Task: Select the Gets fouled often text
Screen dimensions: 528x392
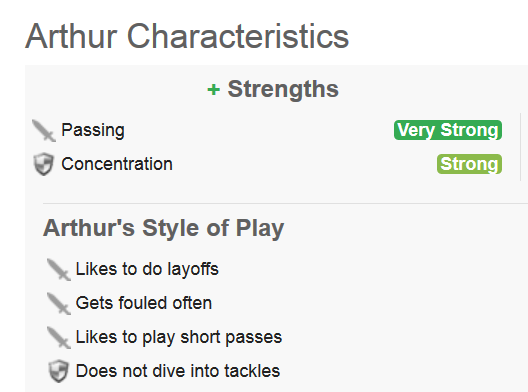Action: [x=144, y=303]
